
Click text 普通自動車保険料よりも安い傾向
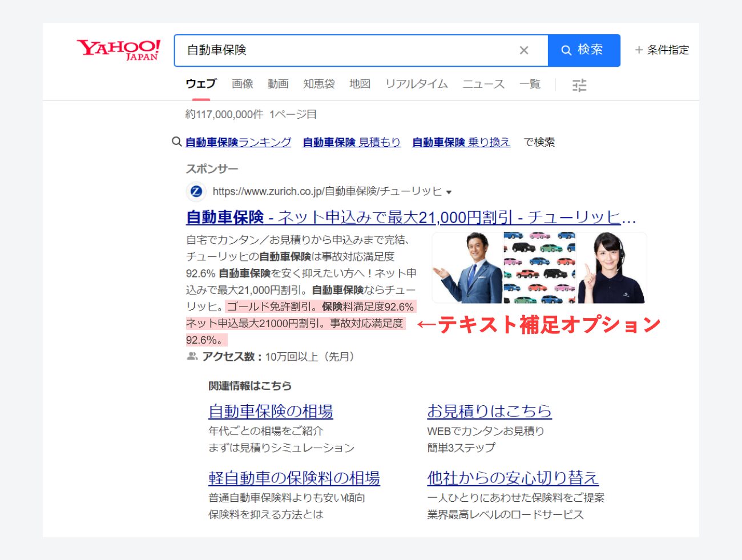(x=287, y=498)
